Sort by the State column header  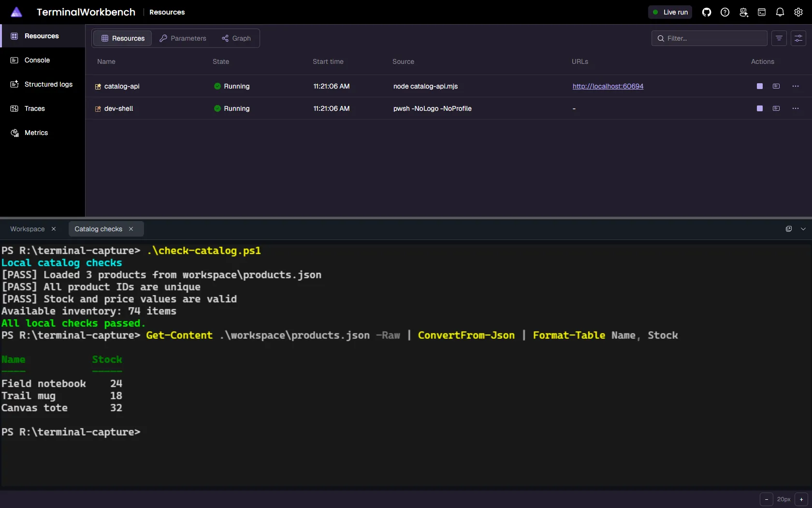pyautogui.click(x=221, y=61)
